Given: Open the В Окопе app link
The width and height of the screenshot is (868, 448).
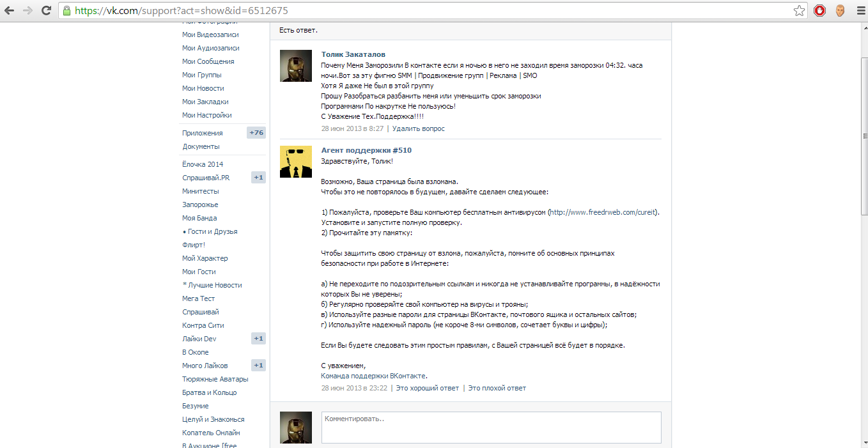Looking at the screenshot, I should click(x=196, y=352).
